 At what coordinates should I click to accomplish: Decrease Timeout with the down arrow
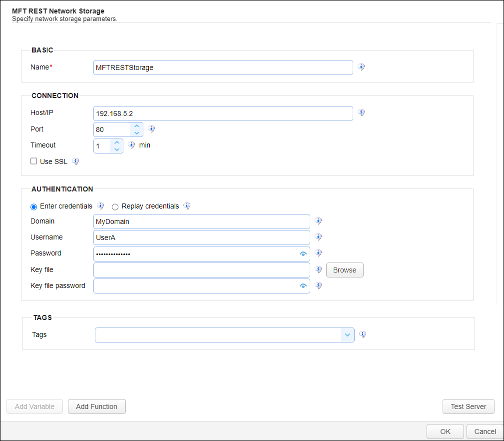(x=117, y=149)
